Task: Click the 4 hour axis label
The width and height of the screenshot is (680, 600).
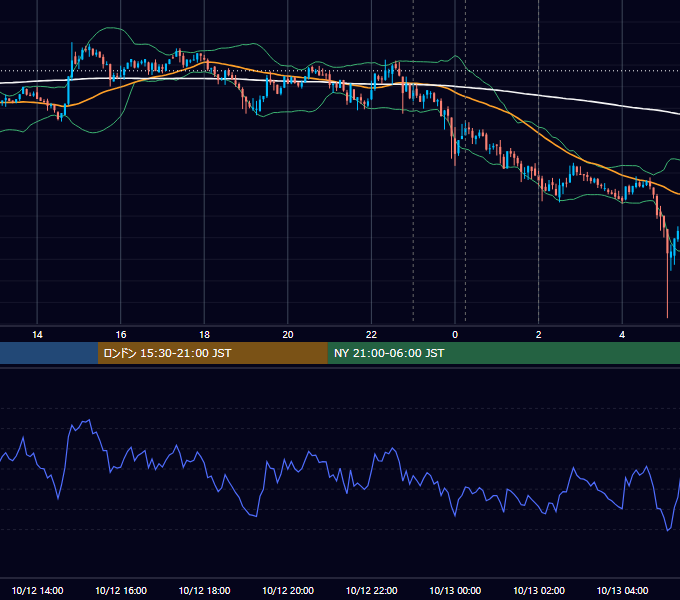Action: [622, 335]
